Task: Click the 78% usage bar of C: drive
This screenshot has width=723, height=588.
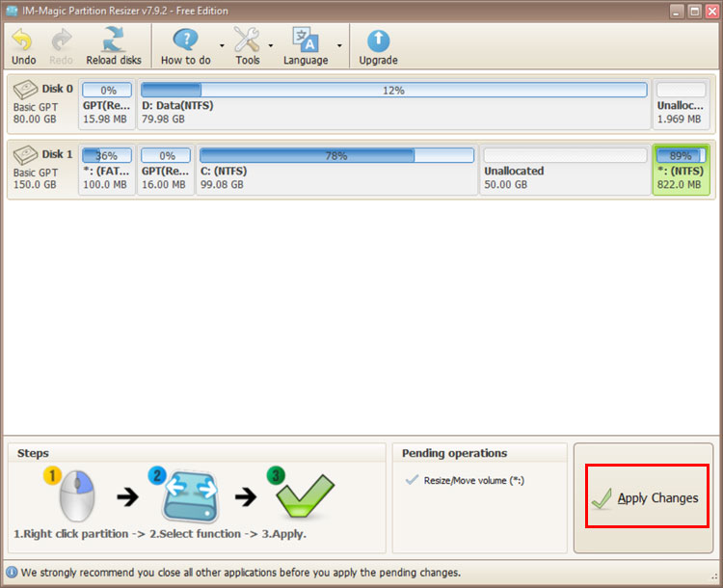Action: (336, 155)
